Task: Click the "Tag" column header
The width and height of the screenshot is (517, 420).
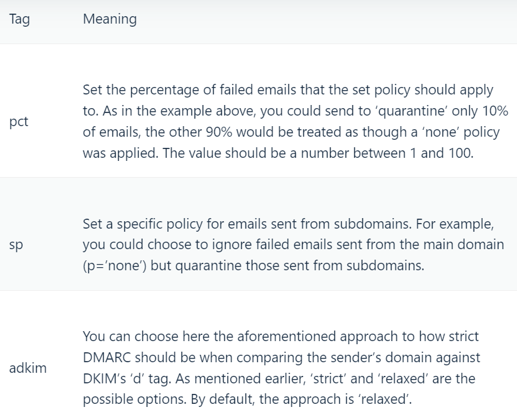Action: pos(19,19)
